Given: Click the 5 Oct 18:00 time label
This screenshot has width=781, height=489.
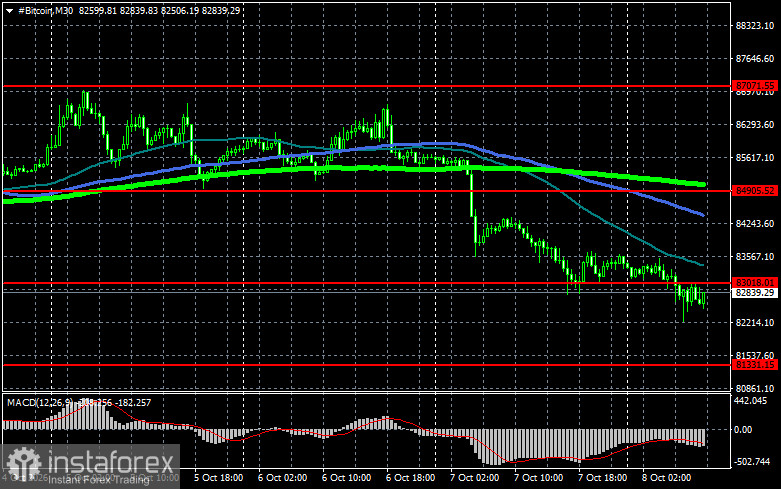Looking at the screenshot, I should 218,478.
